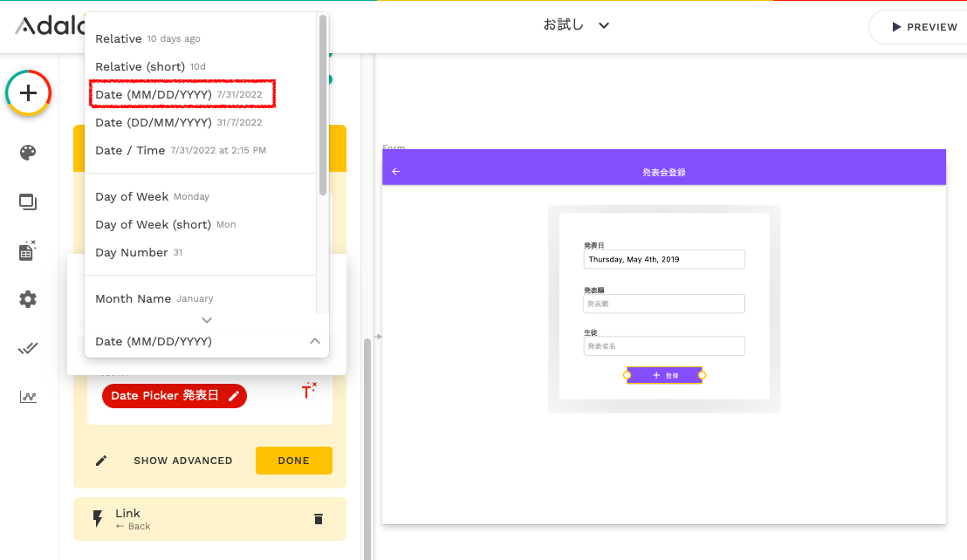Click the 発表日 date input field
This screenshot has height=560, width=967.
tap(664, 259)
